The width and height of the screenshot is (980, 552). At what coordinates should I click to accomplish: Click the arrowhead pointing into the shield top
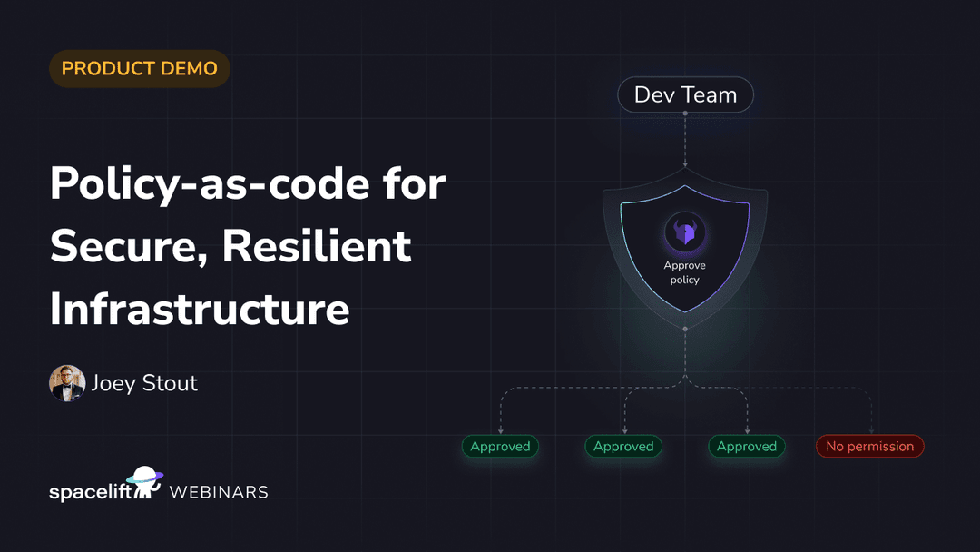point(685,164)
